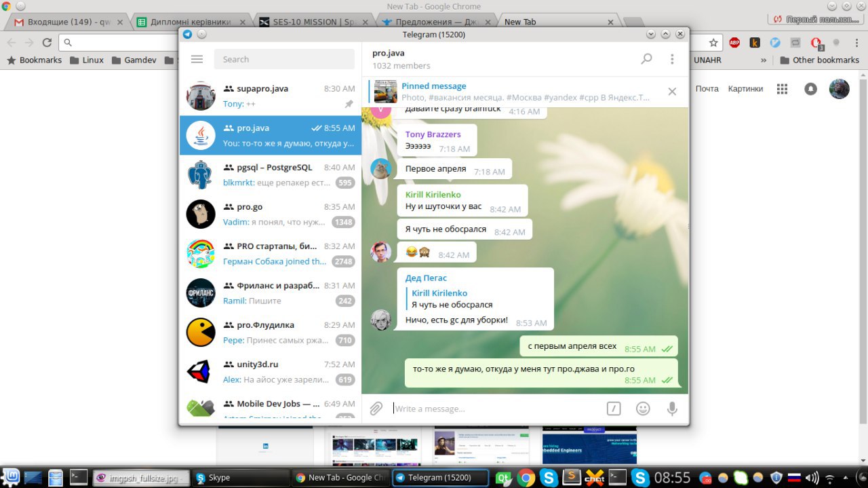Image resolution: width=868 pixels, height=488 pixels.
Task: Open the Фриланс и разраб... group chat
Action: [271, 293]
